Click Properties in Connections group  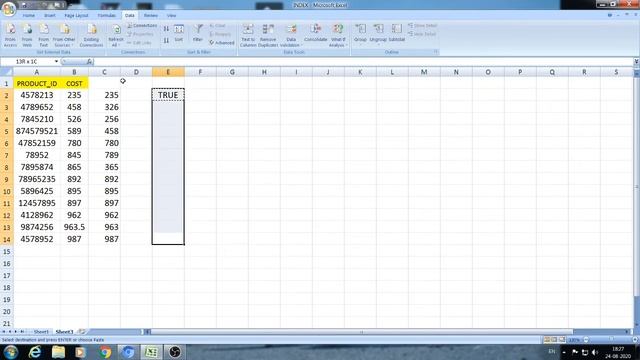tap(140, 34)
